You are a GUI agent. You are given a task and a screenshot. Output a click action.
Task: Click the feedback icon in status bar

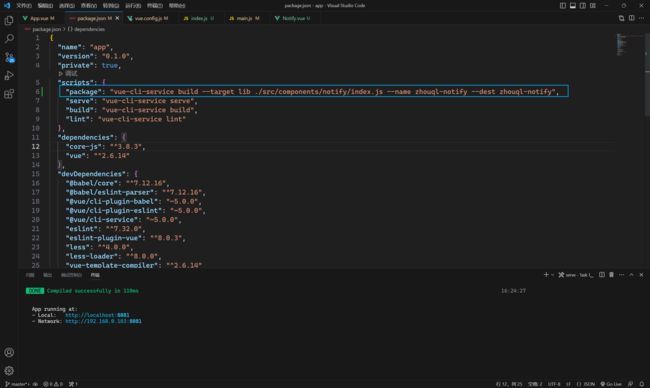631,384
